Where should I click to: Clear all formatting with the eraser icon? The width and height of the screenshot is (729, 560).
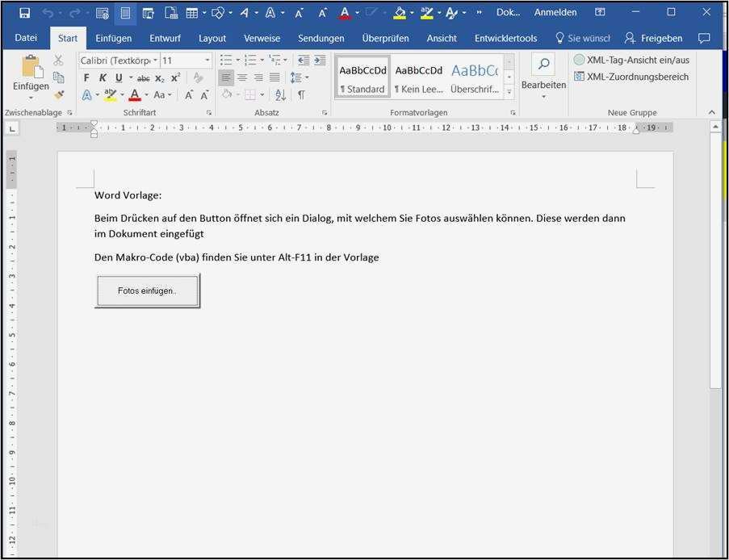198,77
